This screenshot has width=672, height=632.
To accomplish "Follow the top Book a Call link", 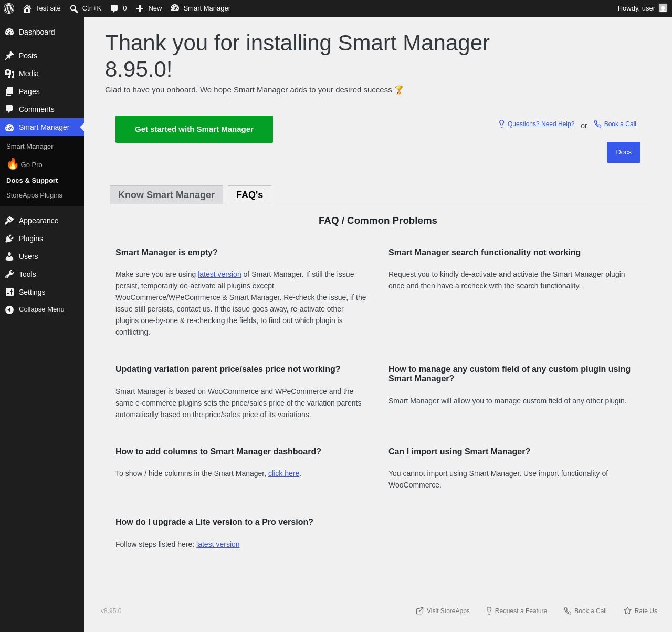I will point(620,124).
